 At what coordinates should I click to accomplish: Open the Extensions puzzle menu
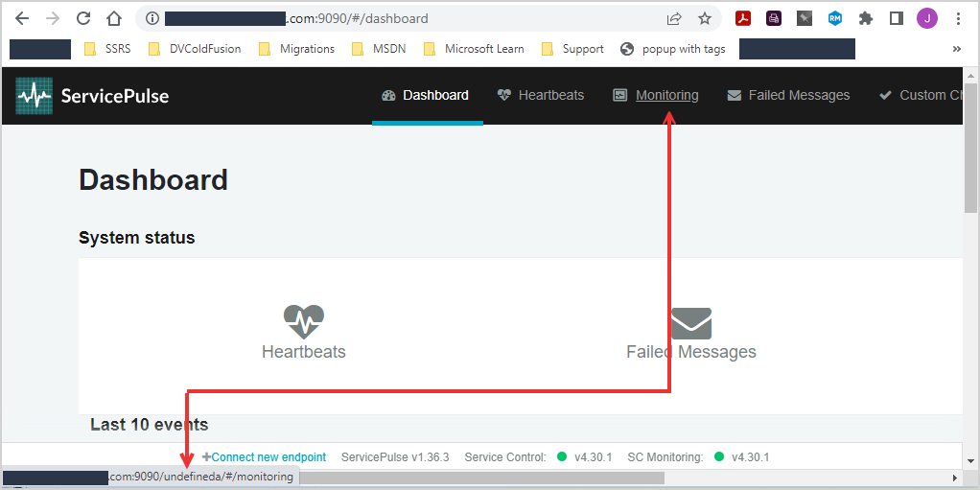tap(866, 19)
